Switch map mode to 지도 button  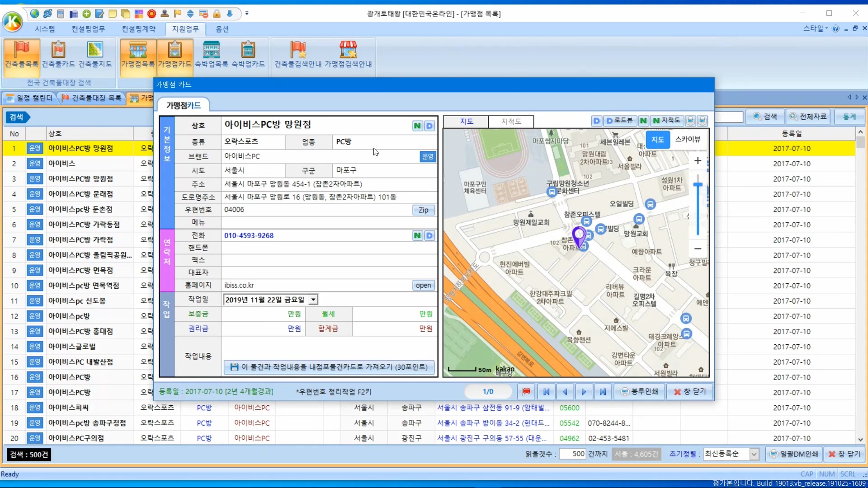tap(657, 139)
